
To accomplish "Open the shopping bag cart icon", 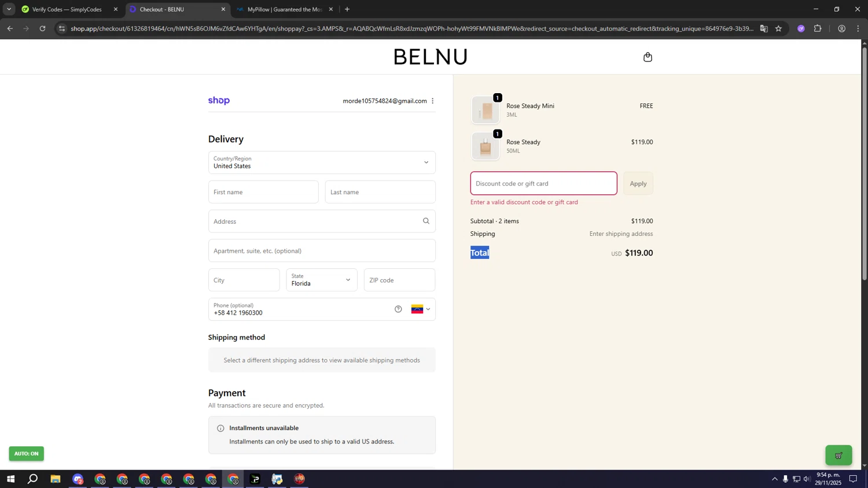I will [648, 57].
